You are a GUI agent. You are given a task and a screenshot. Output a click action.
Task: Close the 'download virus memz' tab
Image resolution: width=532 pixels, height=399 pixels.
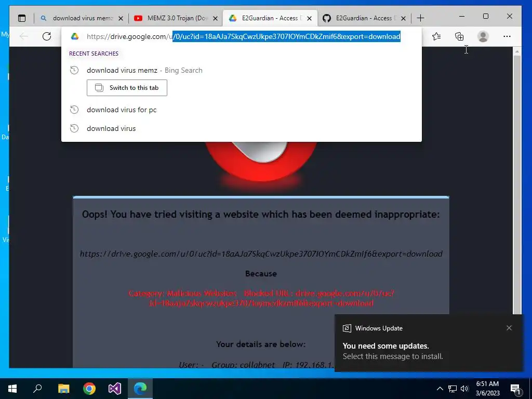pyautogui.click(x=121, y=18)
